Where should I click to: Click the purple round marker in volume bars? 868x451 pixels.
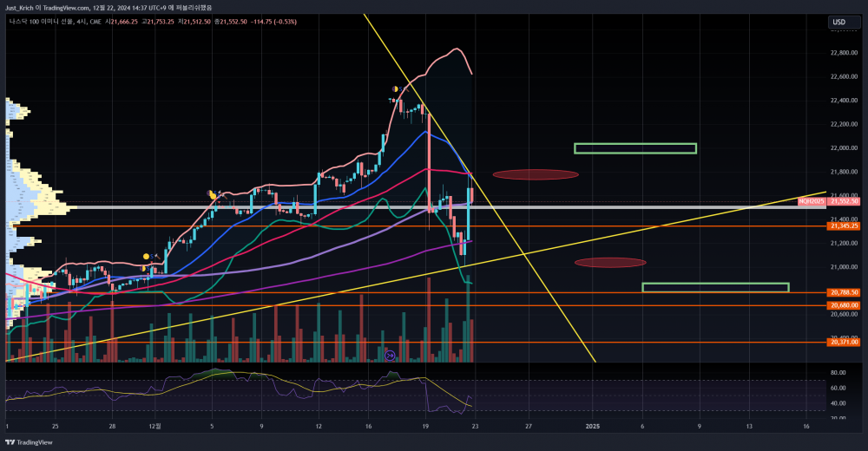[x=390, y=355]
